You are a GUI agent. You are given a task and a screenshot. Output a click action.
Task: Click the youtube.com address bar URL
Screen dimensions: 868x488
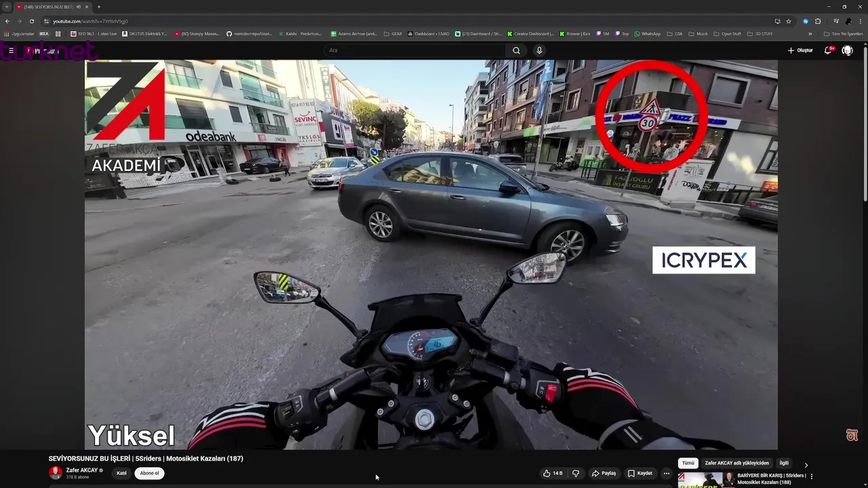90,21
